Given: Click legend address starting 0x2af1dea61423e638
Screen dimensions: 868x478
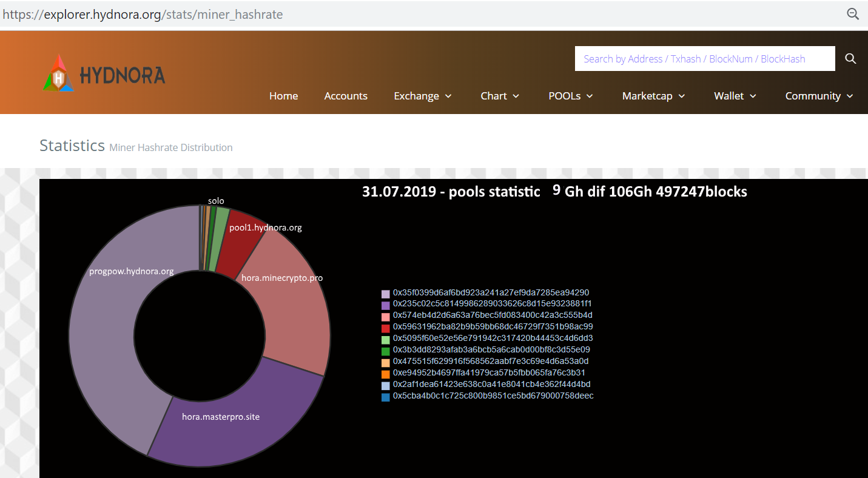Looking at the screenshot, I should [492, 384].
